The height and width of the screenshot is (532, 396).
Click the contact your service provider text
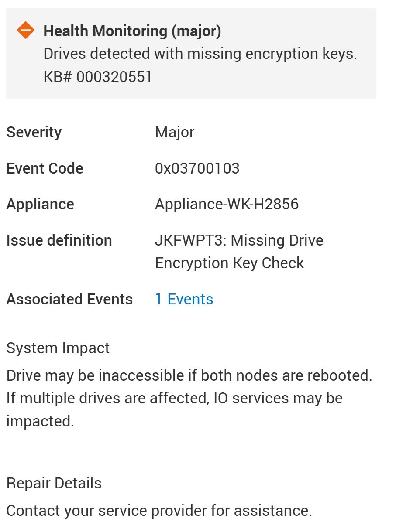pyautogui.click(x=159, y=511)
